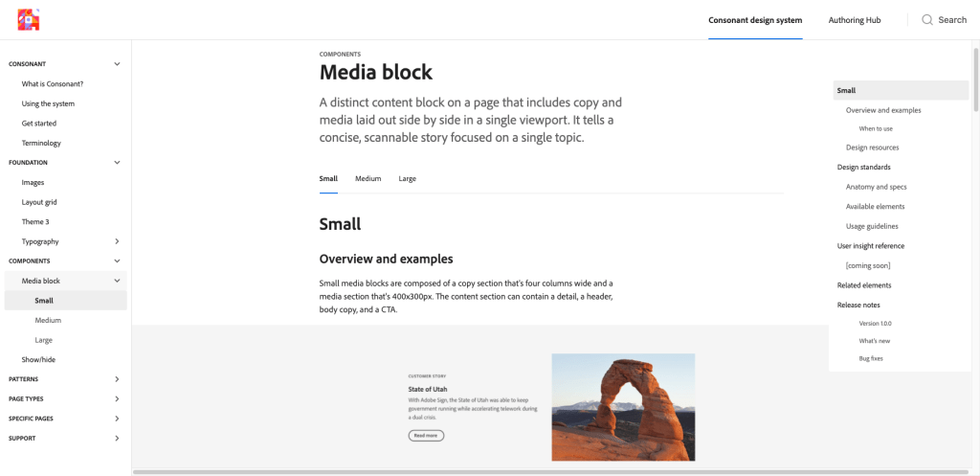
Task: Collapse the Media block tree chevron
Action: 117,281
